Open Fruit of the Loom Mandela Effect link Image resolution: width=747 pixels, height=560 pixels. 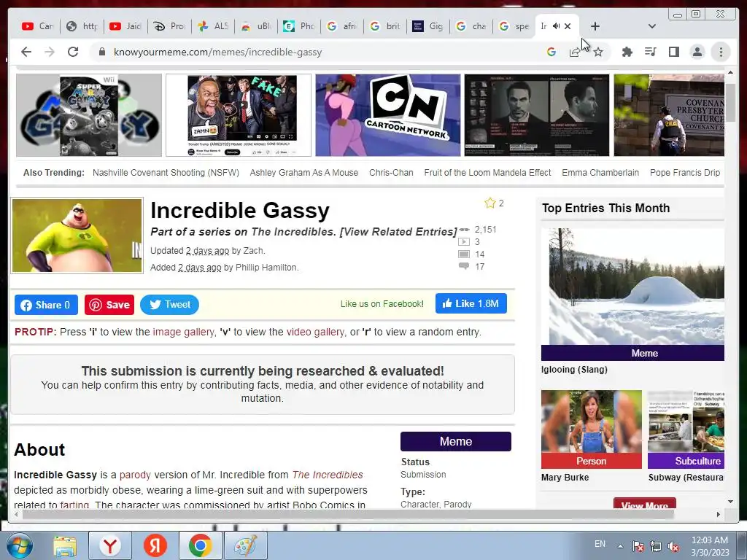tap(487, 172)
